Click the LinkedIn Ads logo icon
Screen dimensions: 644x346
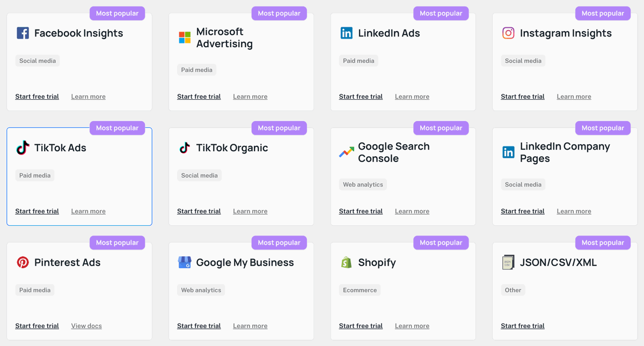(345, 33)
